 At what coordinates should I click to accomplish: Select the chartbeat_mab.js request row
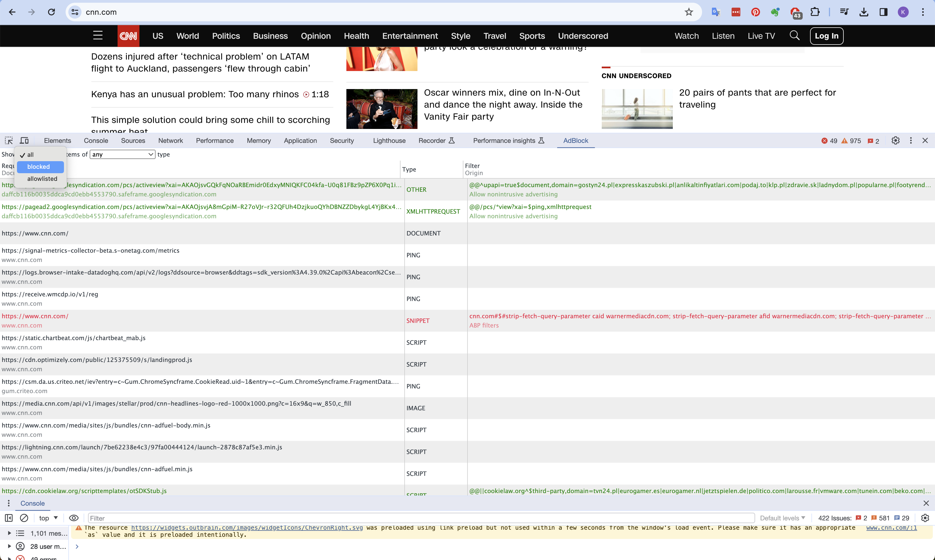[x=467, y=343]
